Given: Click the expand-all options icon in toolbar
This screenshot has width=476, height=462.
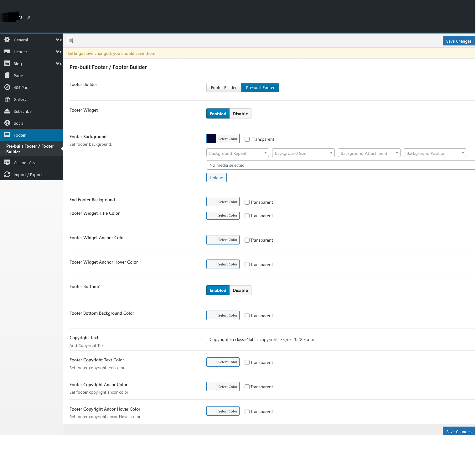Looking at the screenshot, I should coord(70,40).
